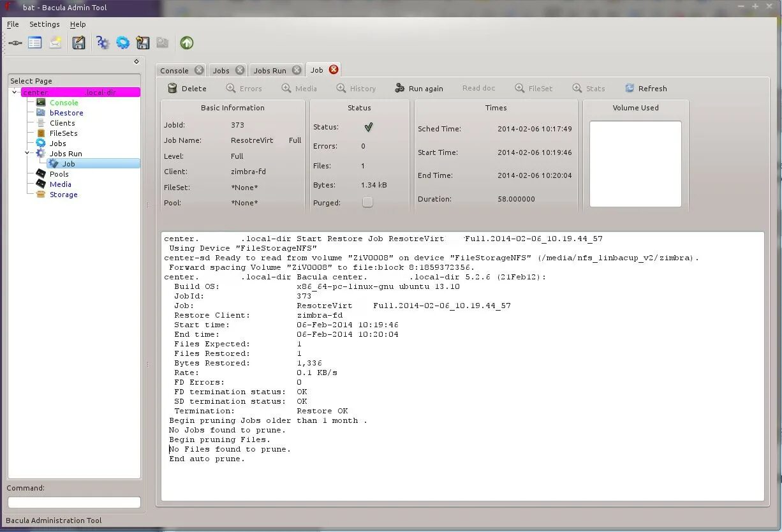Viewport: 782px width, 532px height.
Task: Collapse the director root tree node
Action: pos(15,92)
